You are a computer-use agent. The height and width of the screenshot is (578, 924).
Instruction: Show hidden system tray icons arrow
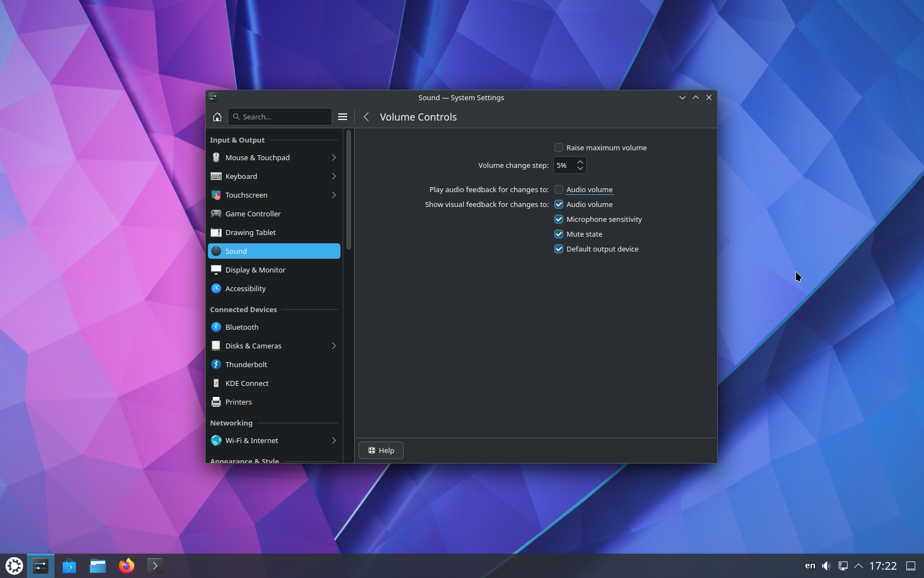(x=859, y=566)
